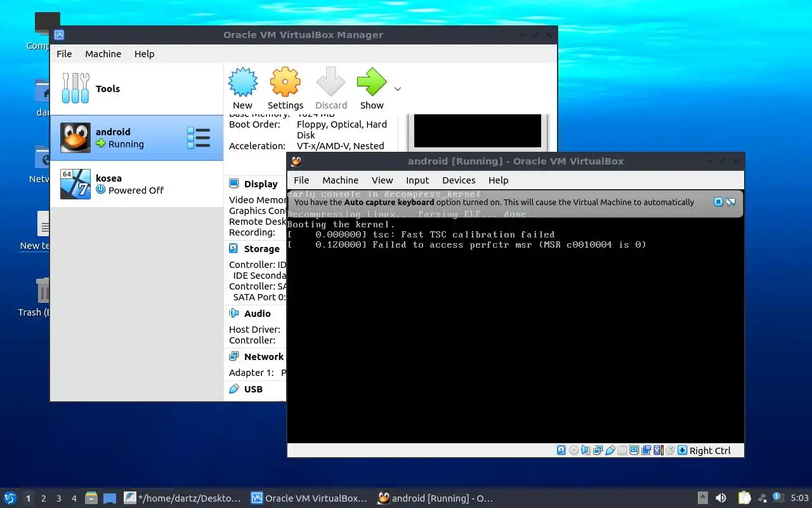Click the audio status icon in VM

[x=586, y=450]
